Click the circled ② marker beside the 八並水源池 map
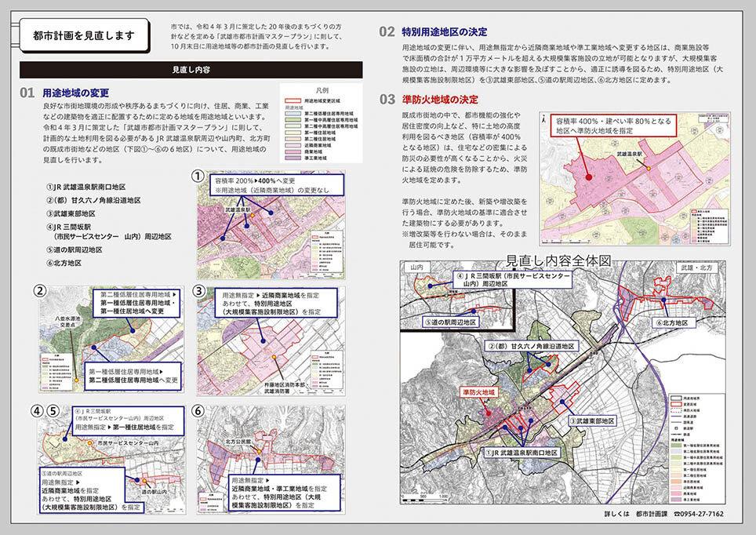756x535 pixels. [x=39, y=291]
